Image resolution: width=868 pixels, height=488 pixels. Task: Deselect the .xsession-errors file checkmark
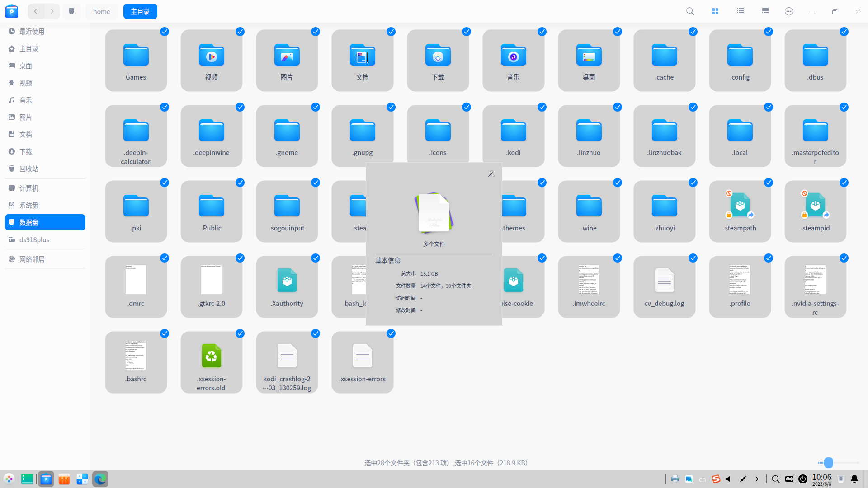click(x=391, y=333)
